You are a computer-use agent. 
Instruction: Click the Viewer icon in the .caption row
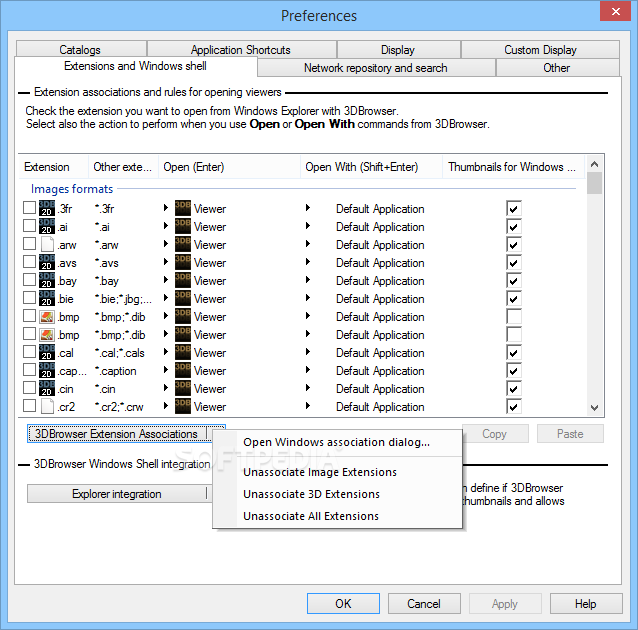coord(183,370)
